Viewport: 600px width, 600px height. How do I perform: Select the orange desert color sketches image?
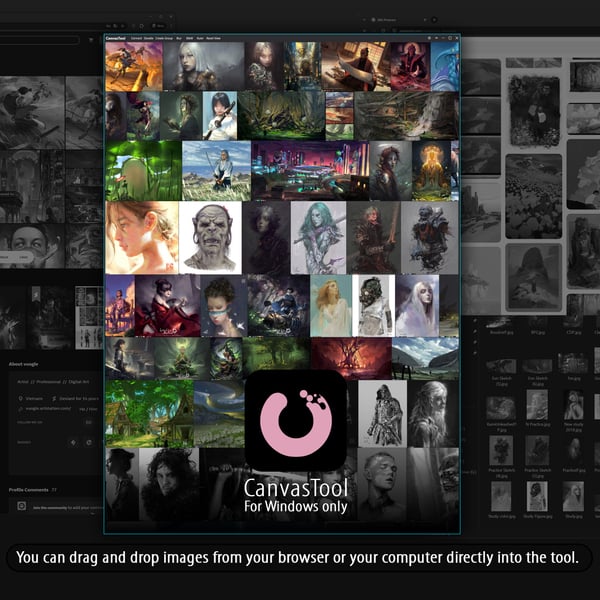click(340, 116)
